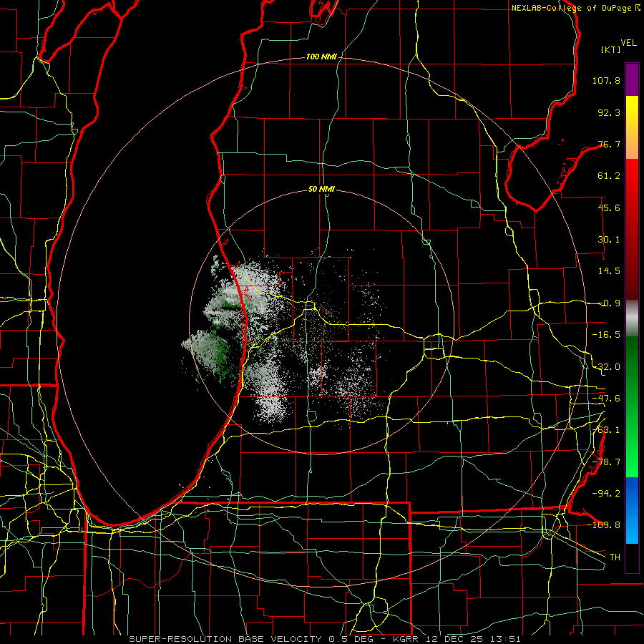Select the 61.2 scale value
The width and height of the screenshot is (644, 644).
tap(609, 176)
